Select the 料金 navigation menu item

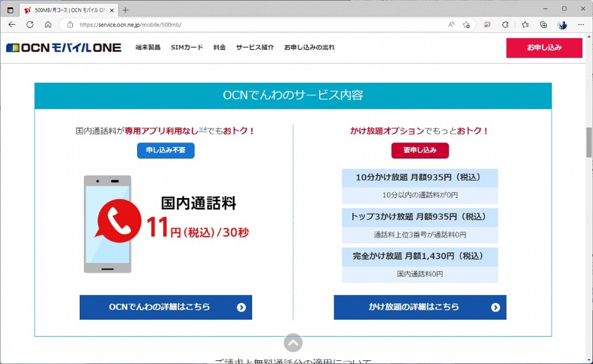coord(220,47)
